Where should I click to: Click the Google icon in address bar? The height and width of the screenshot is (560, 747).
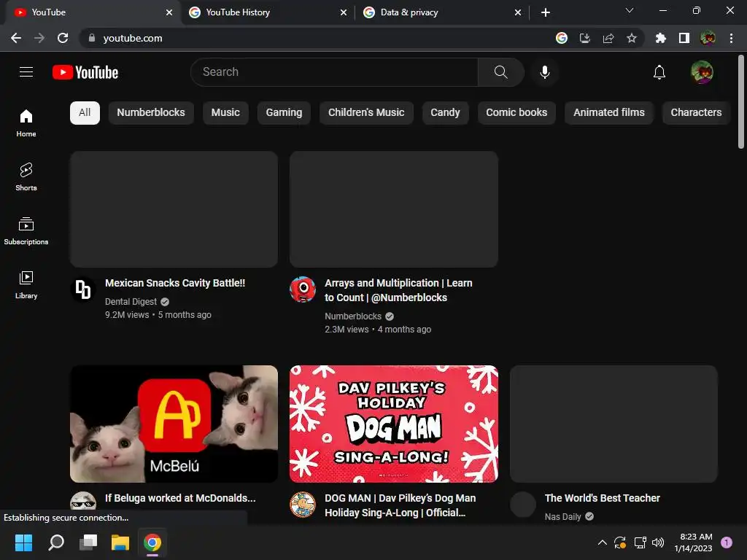tap(562, 38)
